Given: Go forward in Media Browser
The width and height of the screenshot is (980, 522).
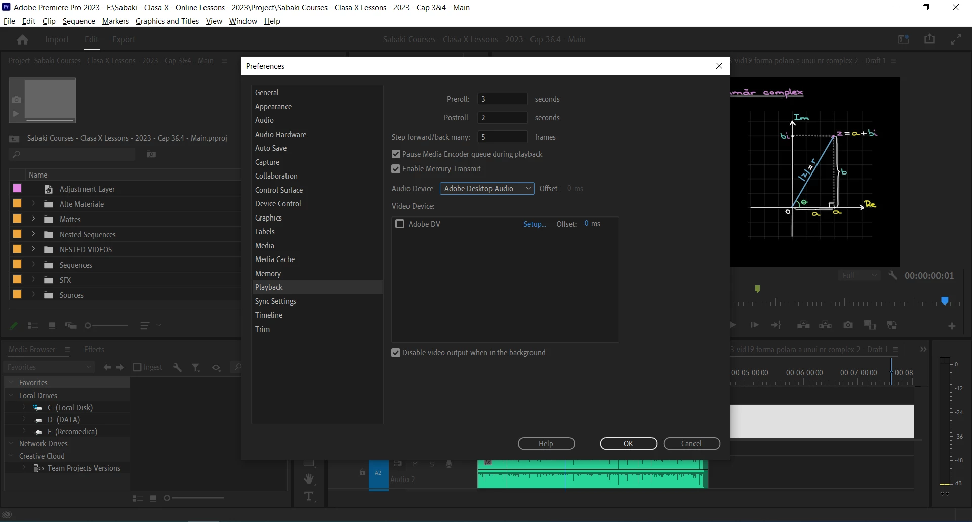Looking at the screenshot, I should tap(120, 367).
